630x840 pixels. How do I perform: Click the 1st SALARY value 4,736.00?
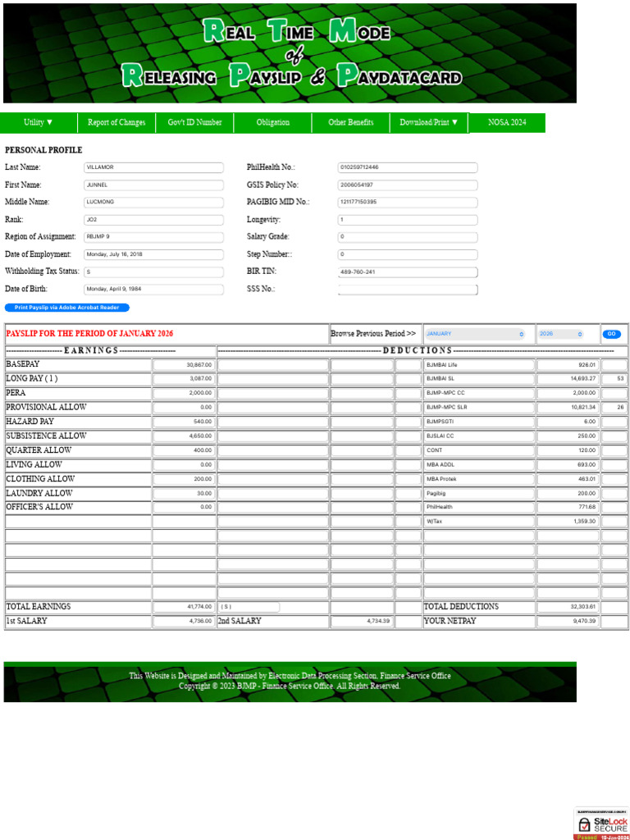tap(184, 622)
